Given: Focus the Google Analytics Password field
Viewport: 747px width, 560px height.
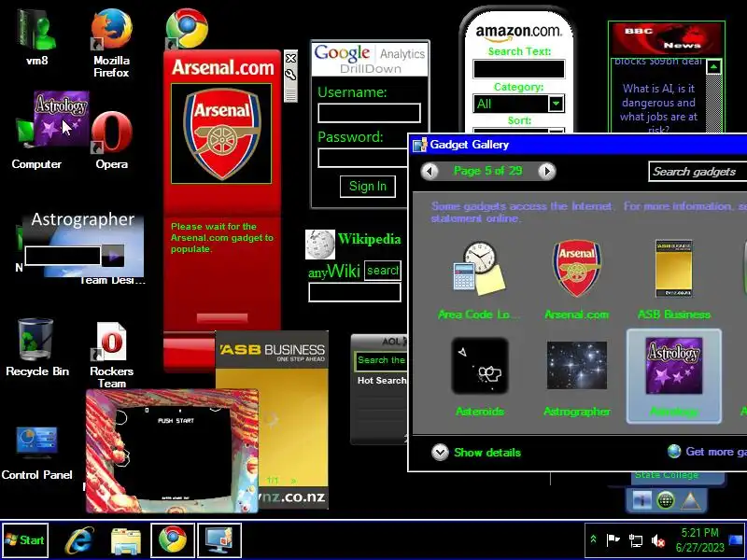Looking at the screenshot, I should pyautogui.click(x=363, y=158).
